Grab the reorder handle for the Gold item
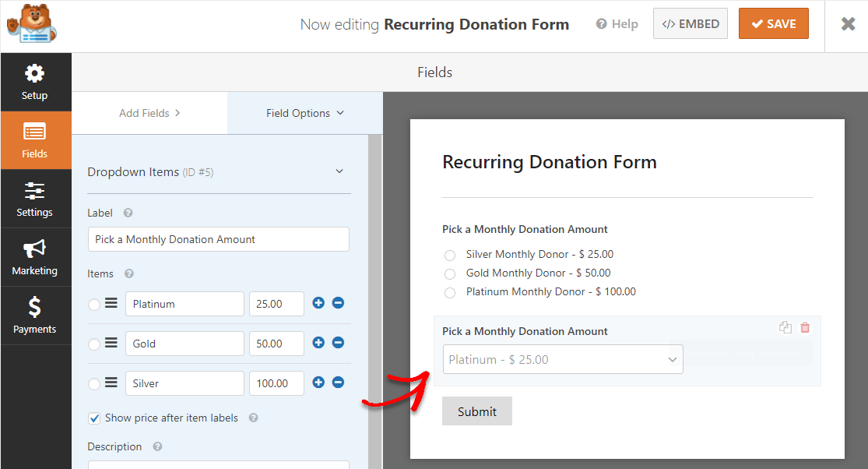 pos(111,343)
